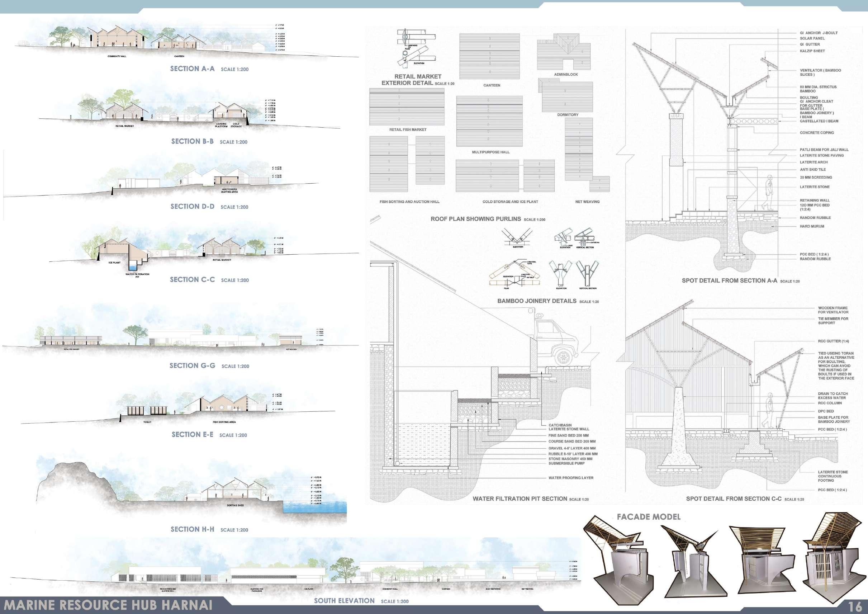The image size is (868, 614).
Task: Click the Submersible Pump annotation label
Action: 566,463
